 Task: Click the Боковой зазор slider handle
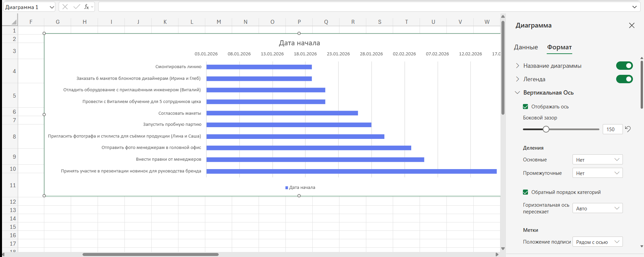(546, 129)
